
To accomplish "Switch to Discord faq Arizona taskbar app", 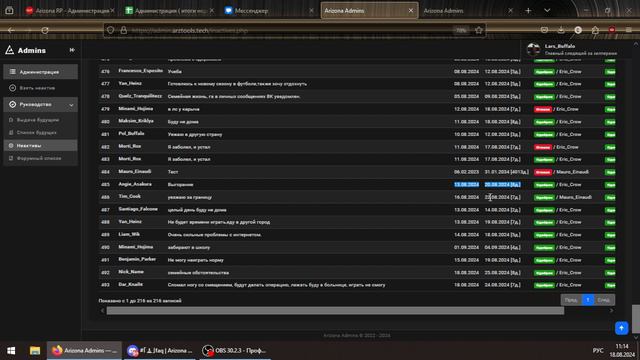I will tap(160, 351).
